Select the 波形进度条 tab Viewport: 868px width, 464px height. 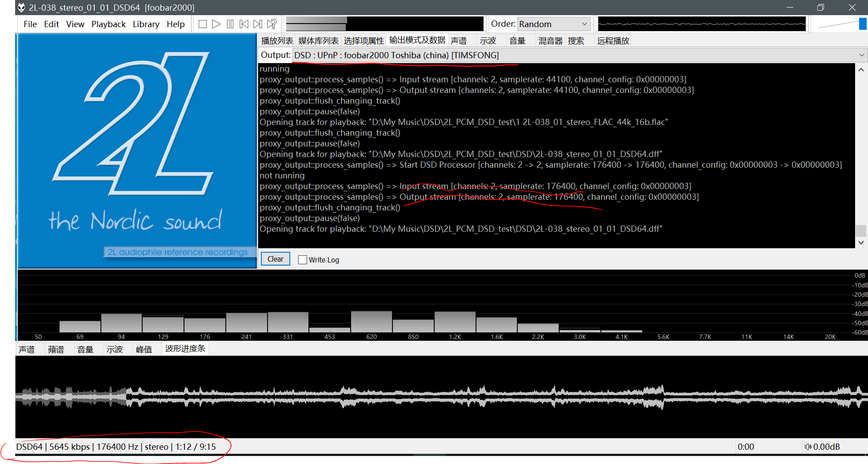(185, 349)
